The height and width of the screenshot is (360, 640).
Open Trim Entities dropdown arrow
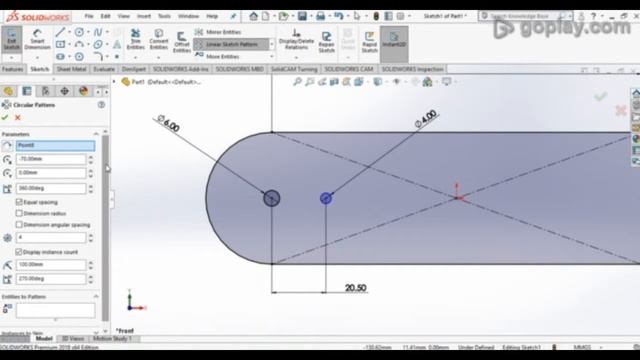click(136, 57)
